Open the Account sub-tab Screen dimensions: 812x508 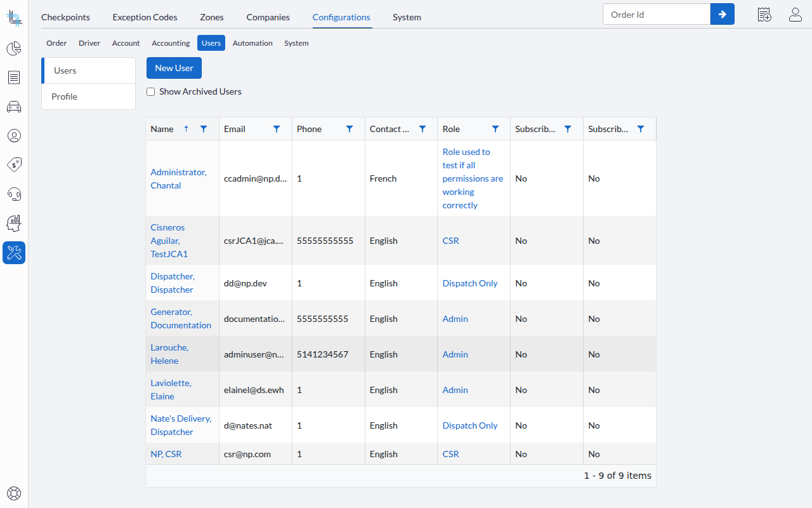pos(126,43)
